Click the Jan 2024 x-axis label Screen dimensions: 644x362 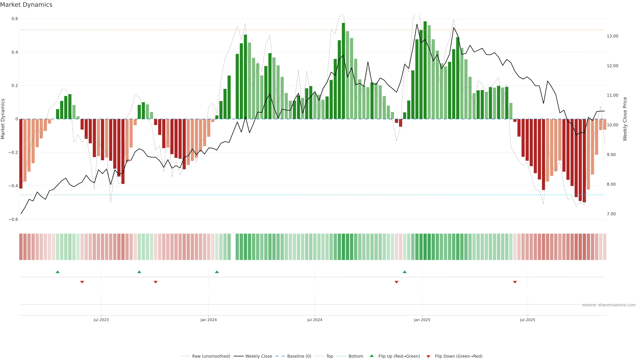point(208,320)
